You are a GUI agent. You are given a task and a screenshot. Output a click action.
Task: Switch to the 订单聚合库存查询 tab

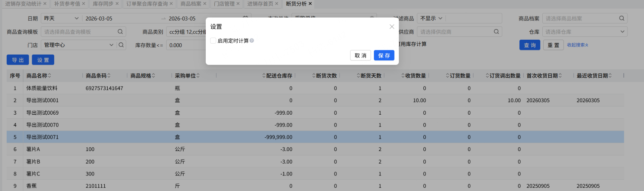coord(147,4)
